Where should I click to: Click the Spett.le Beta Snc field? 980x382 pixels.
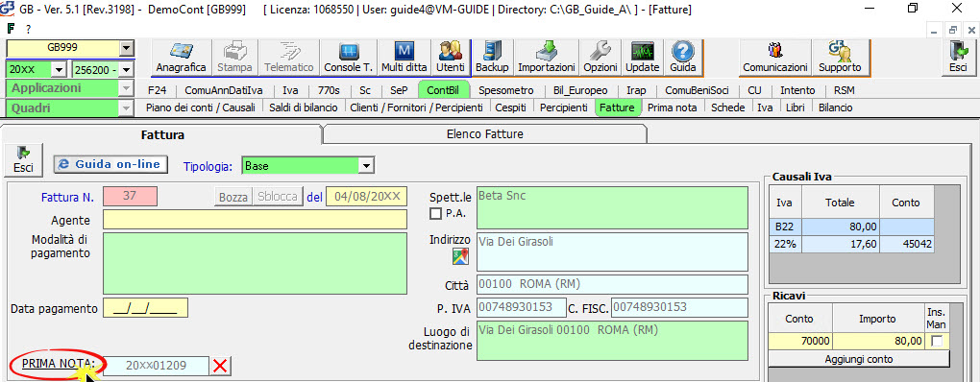pyautogui.click(x=612, y=208)
